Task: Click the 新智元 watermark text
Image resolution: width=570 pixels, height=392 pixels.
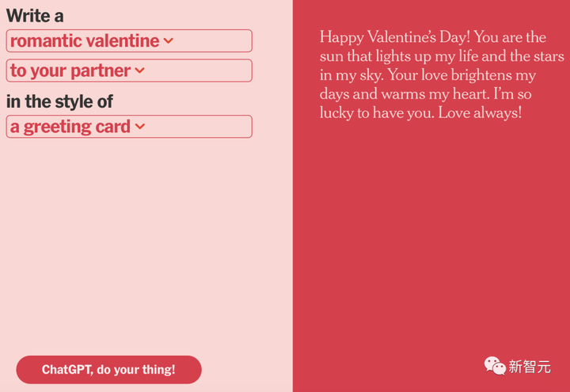Action: (529, 366)
